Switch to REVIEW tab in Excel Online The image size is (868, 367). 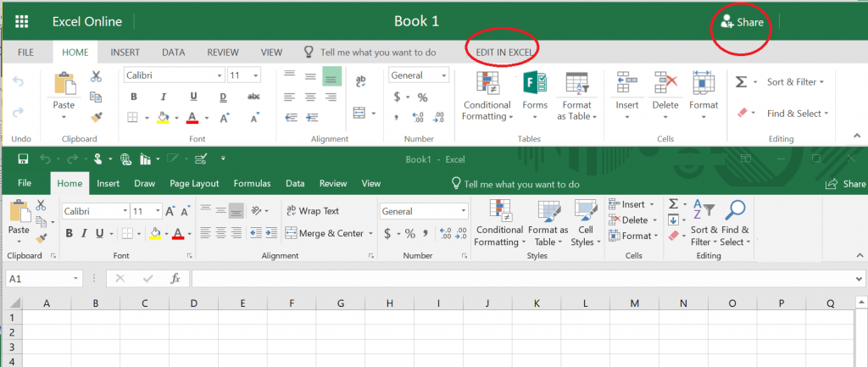(223, 53)
